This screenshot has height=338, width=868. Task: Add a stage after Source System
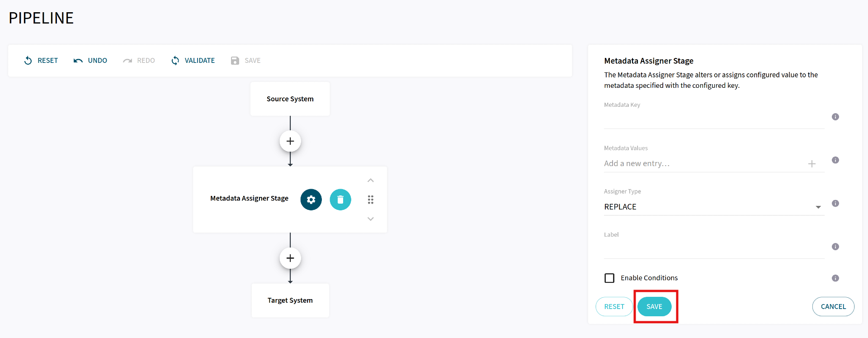290,141
